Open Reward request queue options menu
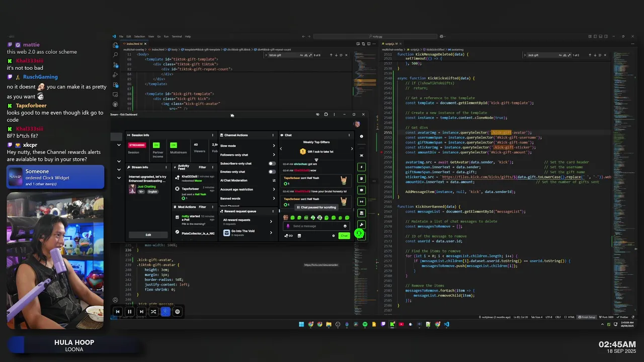Viewport: 644px width, 362px height. 273,211
